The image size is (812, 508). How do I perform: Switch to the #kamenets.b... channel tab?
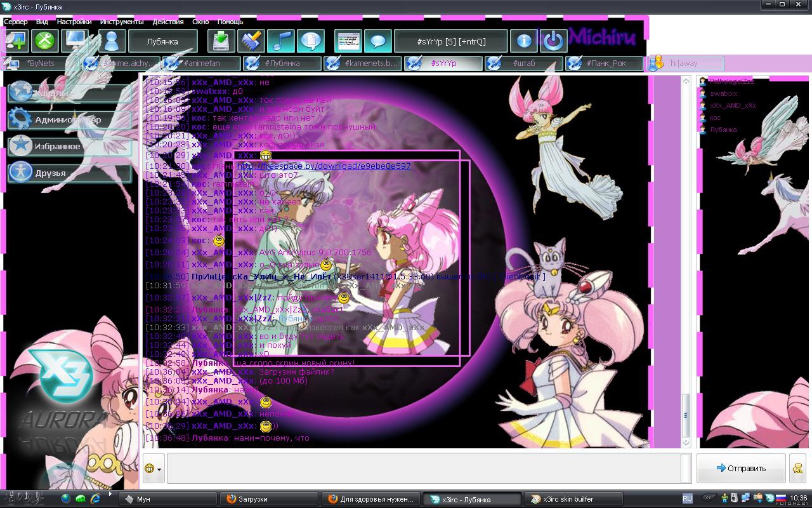click(363, 63)
